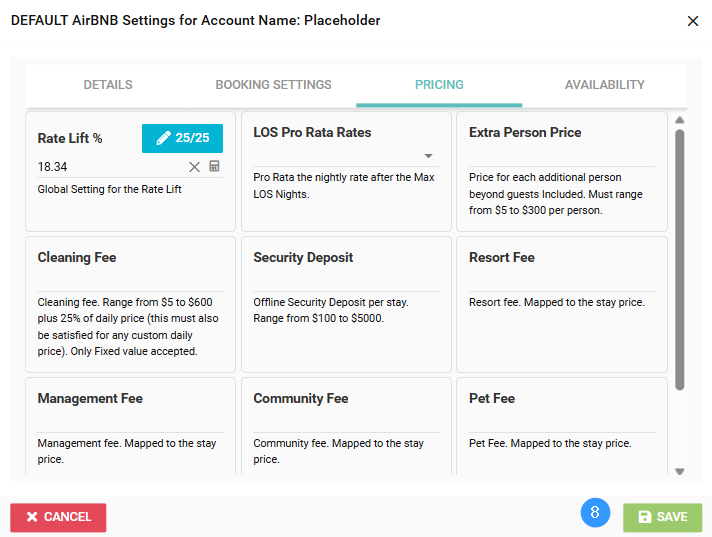The height and width of the screenshot is (537, 712).
Task: Clear the Rate Lift value with X icon
Action: (195, 167)
